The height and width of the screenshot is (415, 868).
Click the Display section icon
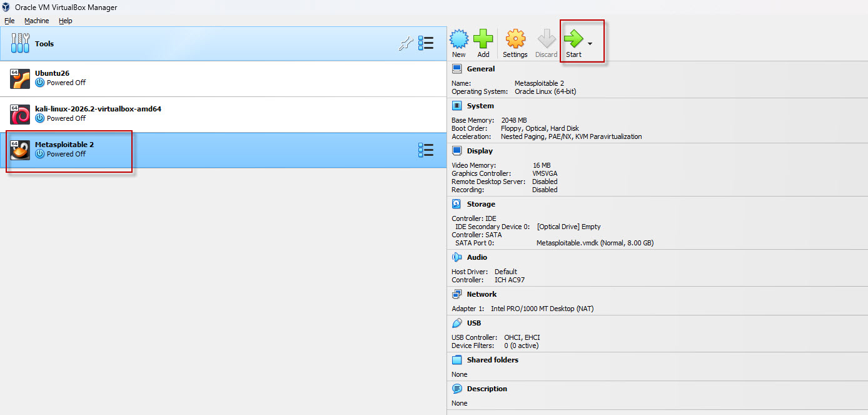457,151
